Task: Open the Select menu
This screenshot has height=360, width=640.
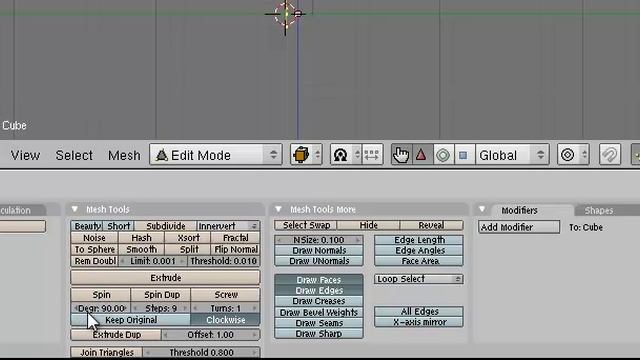Action: [x=74, y=155]
